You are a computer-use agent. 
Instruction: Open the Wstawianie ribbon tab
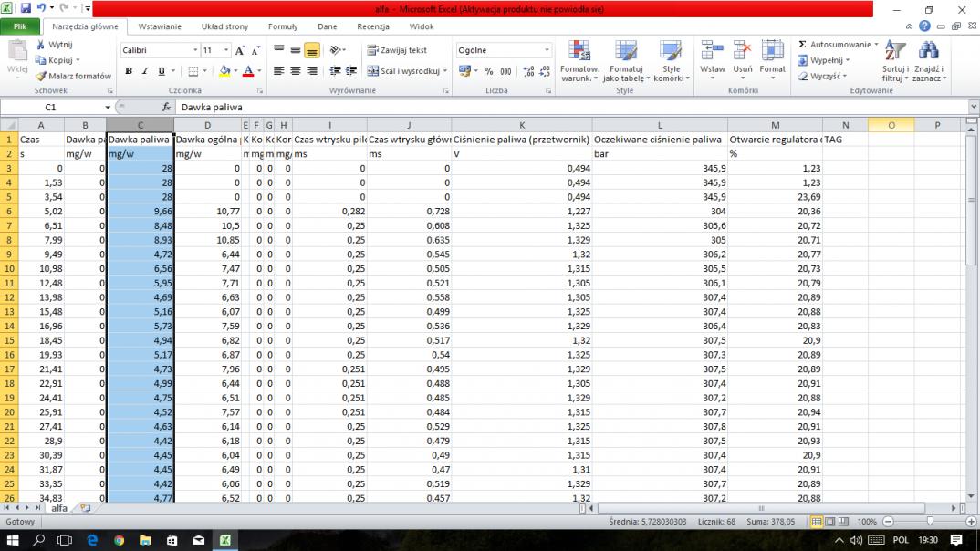point(160,26)
